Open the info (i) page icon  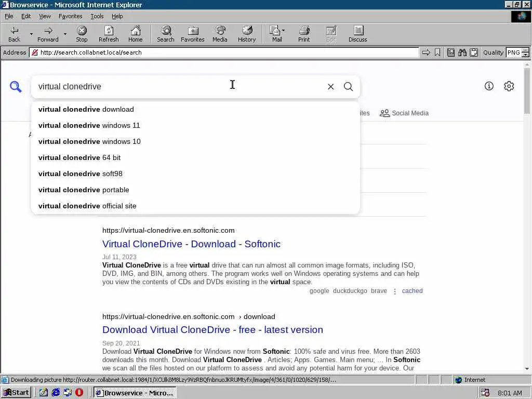click(489, 86)
